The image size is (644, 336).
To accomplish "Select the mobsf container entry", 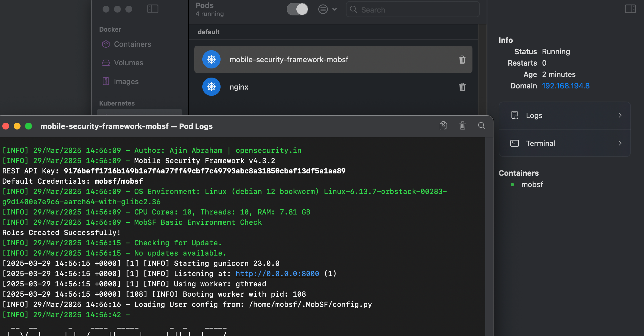I will pos(532,185).
